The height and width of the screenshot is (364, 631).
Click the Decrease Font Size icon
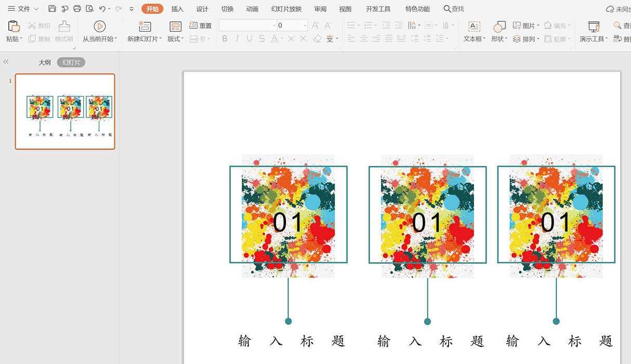tap(327, 25)
